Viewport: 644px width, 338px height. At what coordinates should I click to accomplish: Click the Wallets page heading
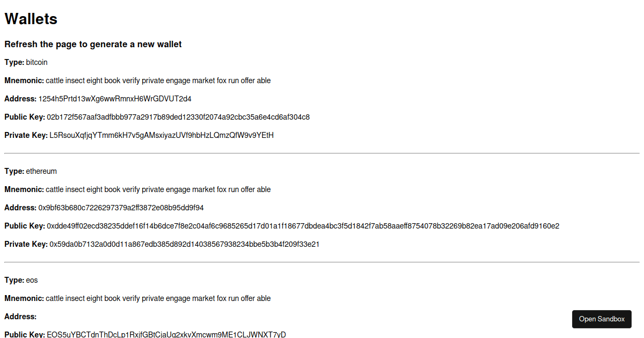point(31,18)
